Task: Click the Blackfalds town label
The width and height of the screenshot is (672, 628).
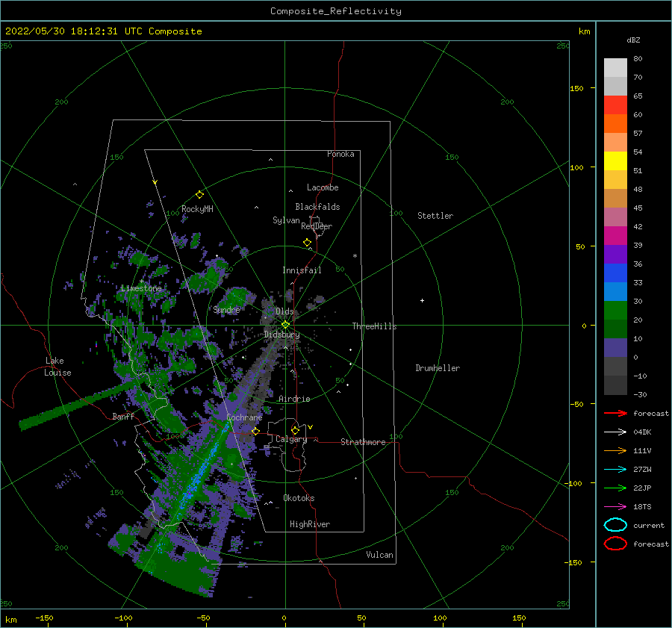Action: (x=317, y=207)
